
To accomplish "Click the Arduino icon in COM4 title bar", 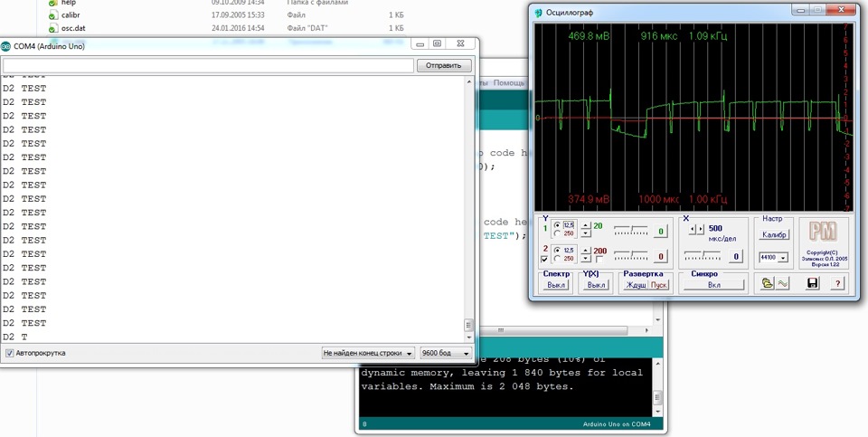I will [7, 45].
